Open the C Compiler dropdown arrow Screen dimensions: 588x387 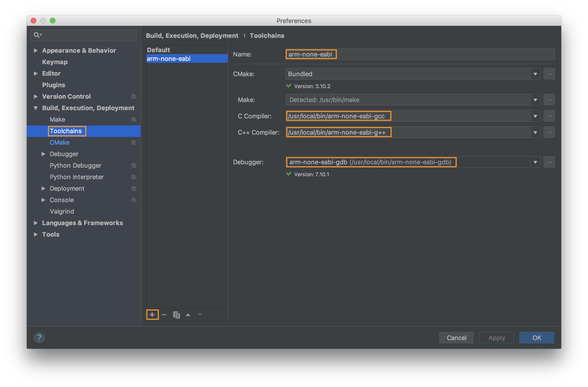click(x=535, y=116)
